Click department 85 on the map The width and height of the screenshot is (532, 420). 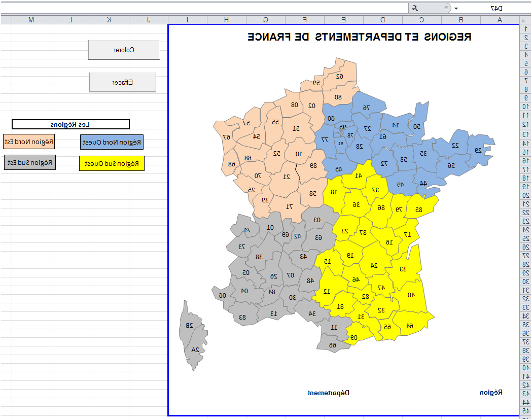click(x=419, y=209)
